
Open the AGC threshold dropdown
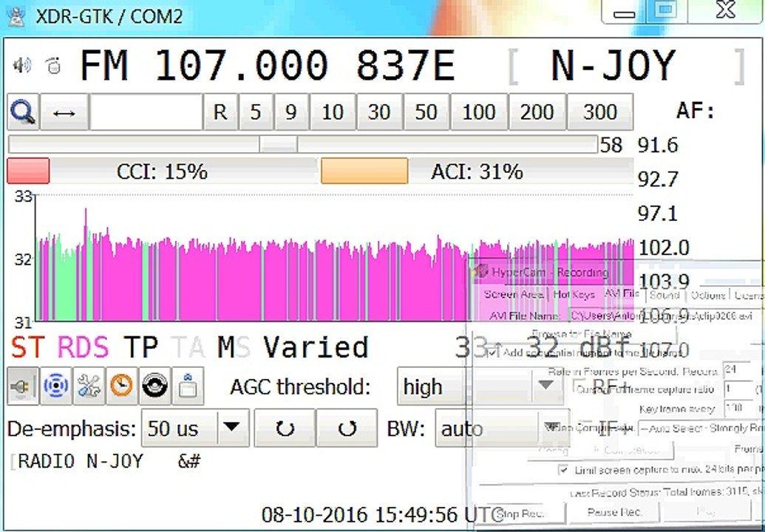click(x=480, y=386)
